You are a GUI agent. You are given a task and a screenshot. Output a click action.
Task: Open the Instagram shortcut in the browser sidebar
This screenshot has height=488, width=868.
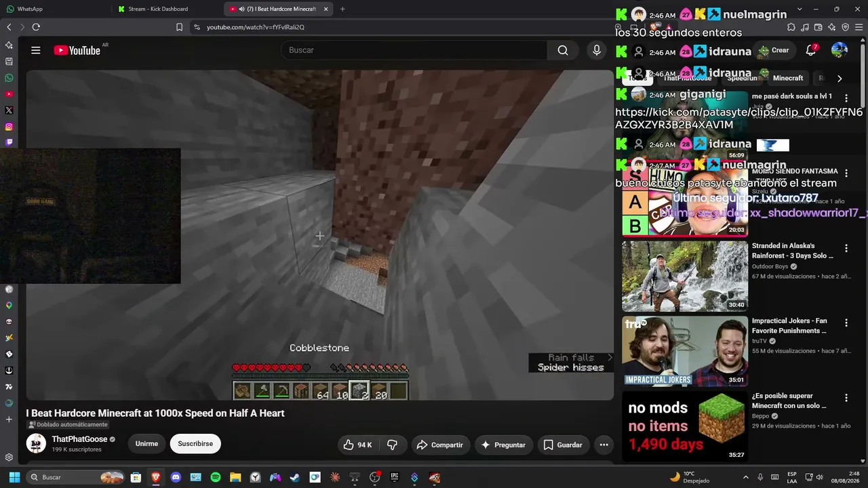9,127
